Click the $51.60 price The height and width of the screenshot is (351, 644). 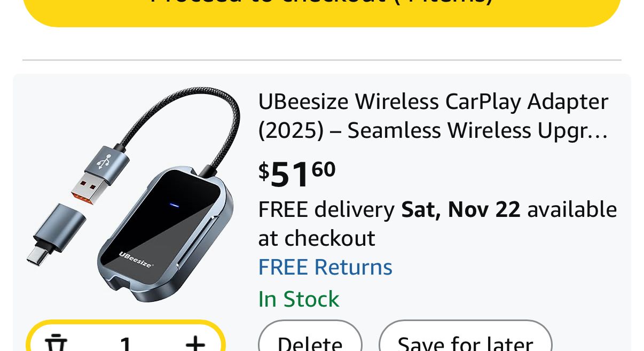pyautogui.click(x=297, y=173)
